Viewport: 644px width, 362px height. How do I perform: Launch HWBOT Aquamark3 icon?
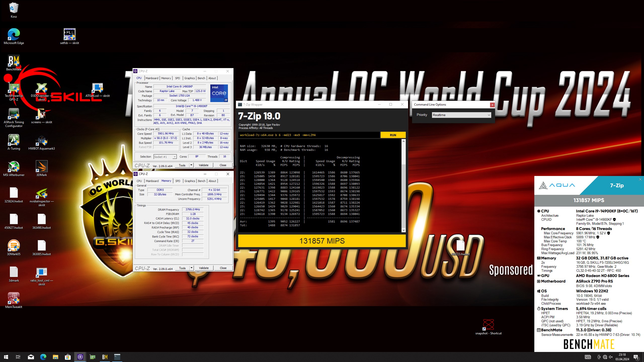click(x=42, y=143)
